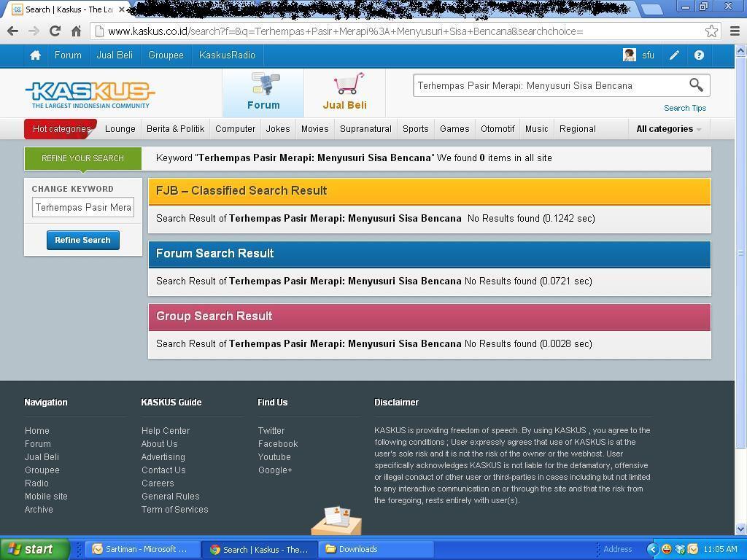Open Berita & Politik category
Screen dimensions: 747x560
pyautogui.click(x=175, y=129)
